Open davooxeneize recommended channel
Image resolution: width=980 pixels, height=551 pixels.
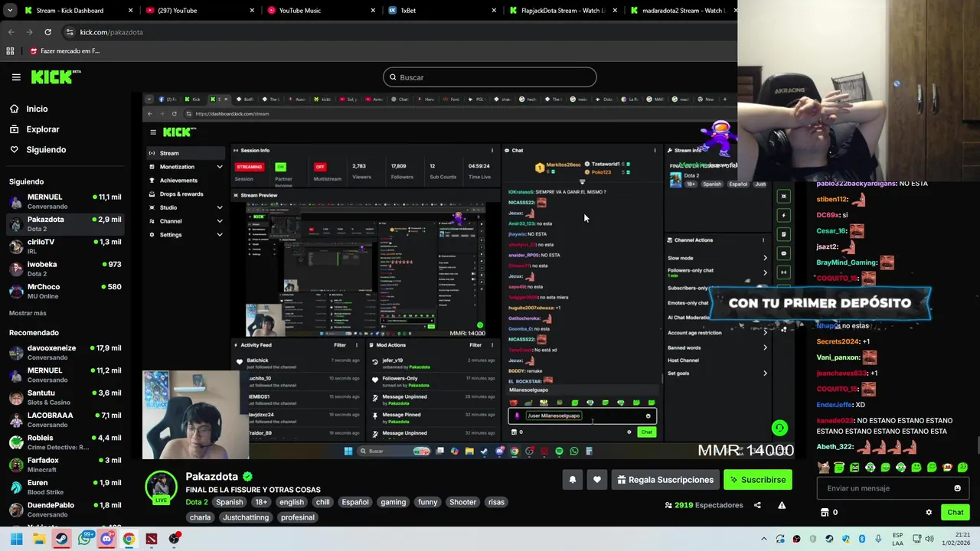pos(65,353)
